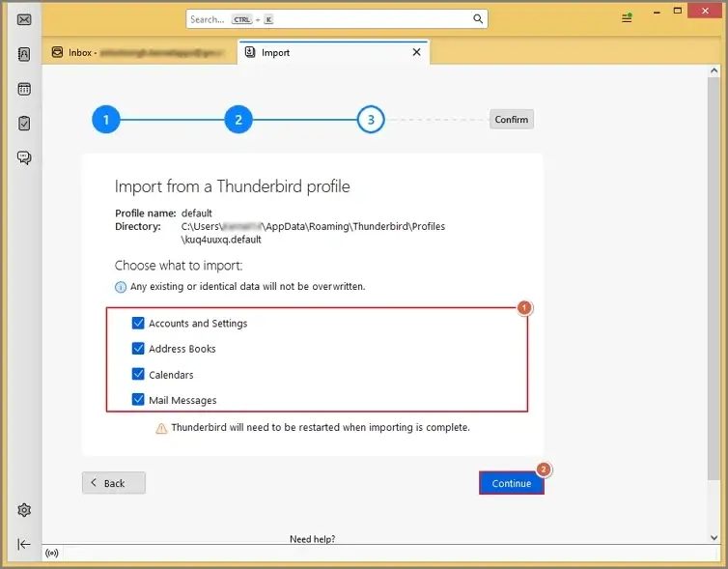Click the scrollbar down arrow
728x569 pixels.
pos(714,537)
